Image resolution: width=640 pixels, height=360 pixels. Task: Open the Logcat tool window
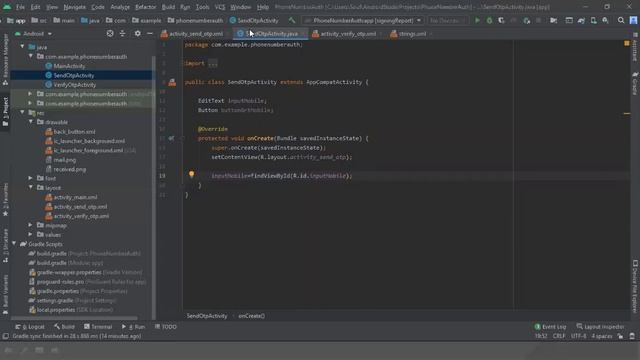30,327
